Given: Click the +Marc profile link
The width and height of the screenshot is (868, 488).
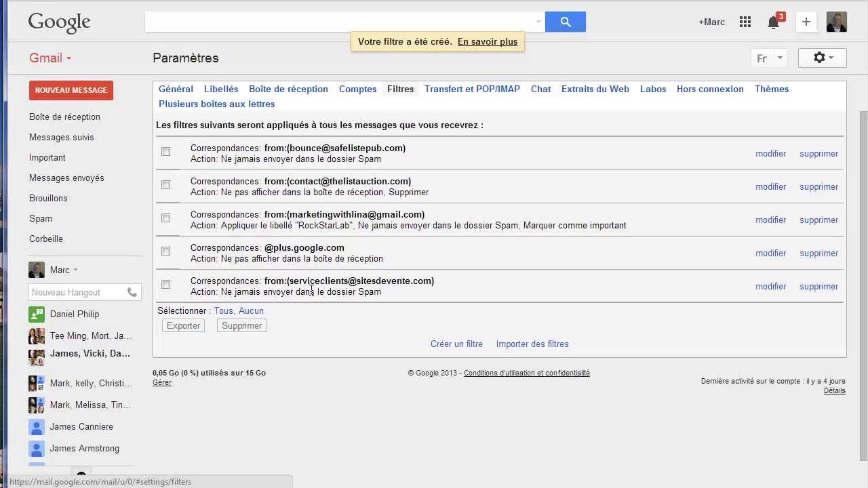Looking at the screenshot, I should tap(711, 22).
